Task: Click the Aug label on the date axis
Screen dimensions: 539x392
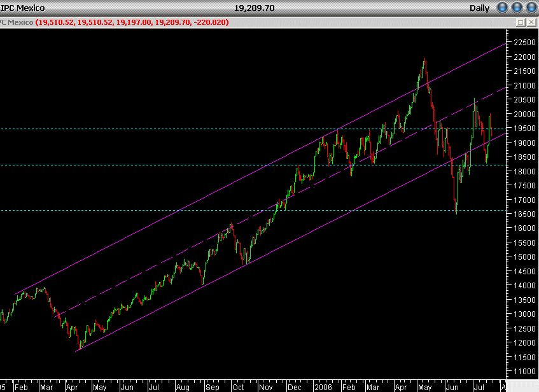Action: click(183, 387)
